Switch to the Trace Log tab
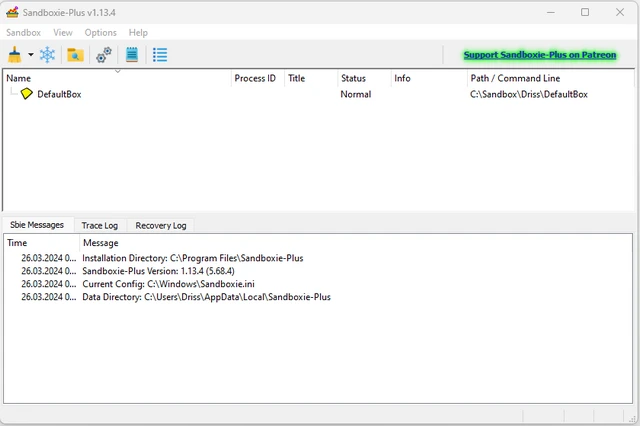This screenshot has width=640, height=426. pyautogui.click(x=99, y=225)
